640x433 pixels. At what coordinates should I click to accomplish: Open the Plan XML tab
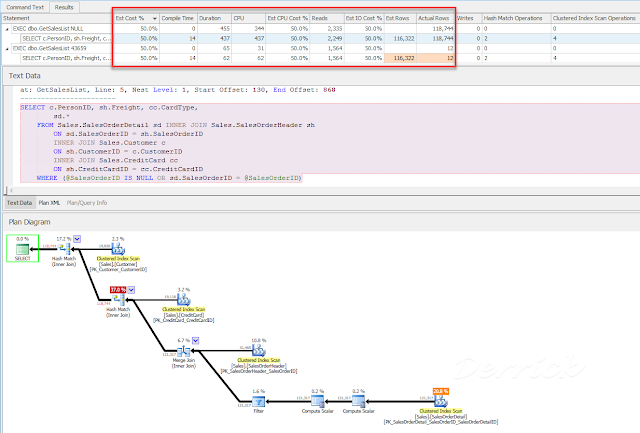tap(49, 203)
